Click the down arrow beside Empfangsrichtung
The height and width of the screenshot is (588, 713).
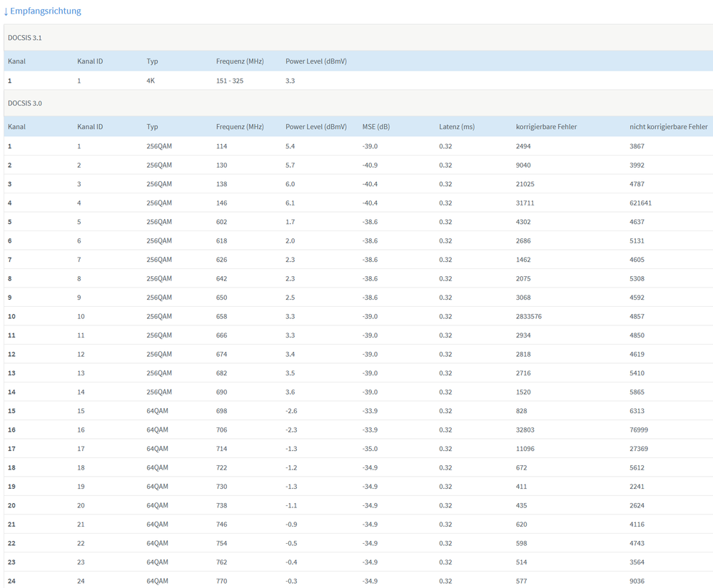click(x=6, y=11)
